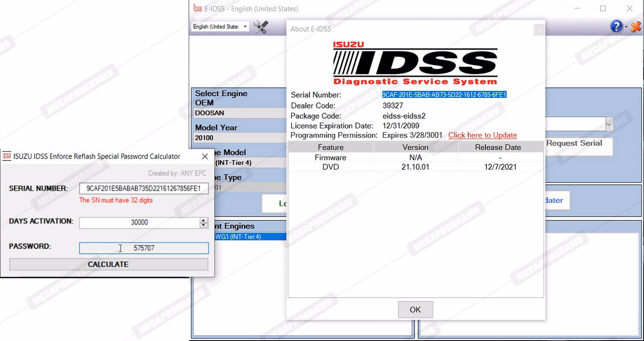This screenshot has width=644, height=341.
Task: Select the DVD row in feature table
Action: point(415,167)
